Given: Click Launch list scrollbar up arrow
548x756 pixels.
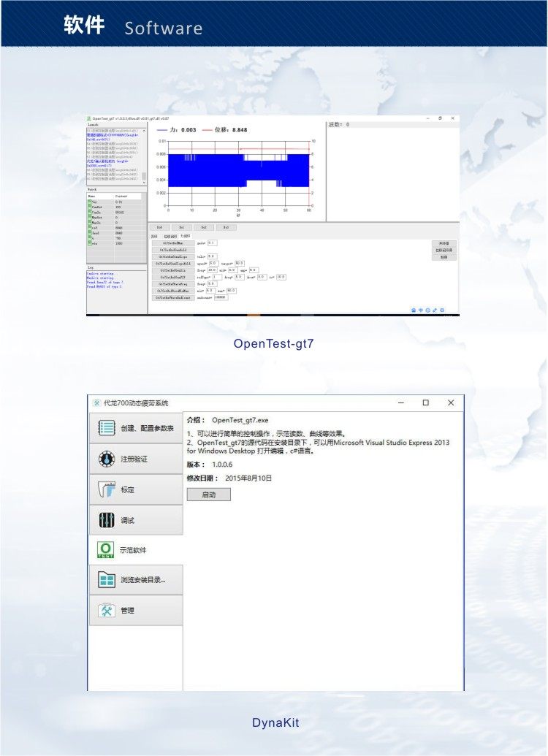Looking at the screenshot, I should point(144,131).
